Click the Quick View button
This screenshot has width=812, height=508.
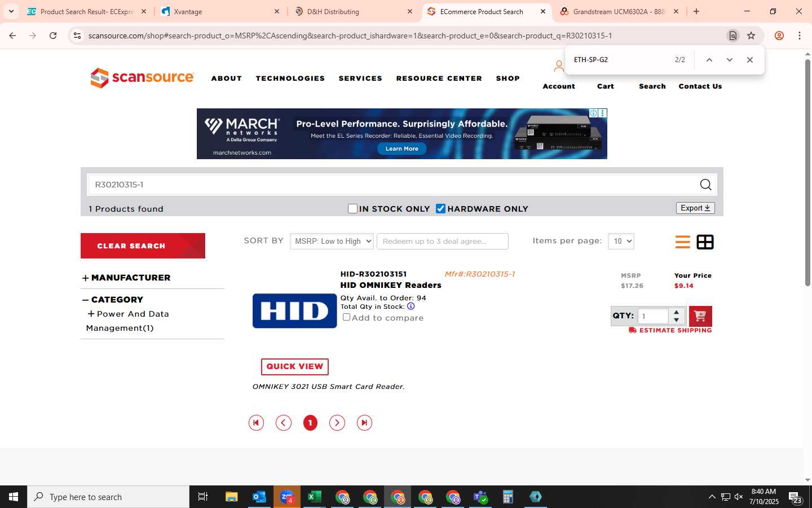coord(295,366)
